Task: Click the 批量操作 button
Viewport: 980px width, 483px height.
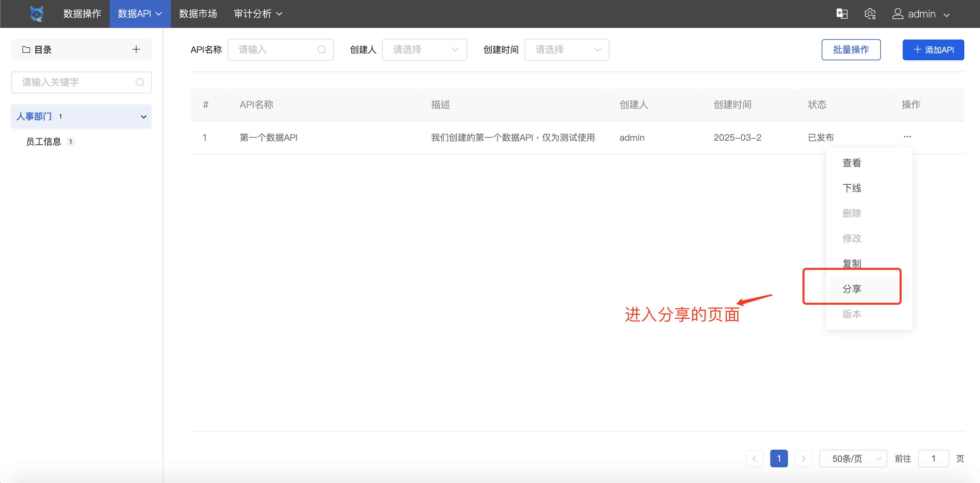Action: (851, 49)
